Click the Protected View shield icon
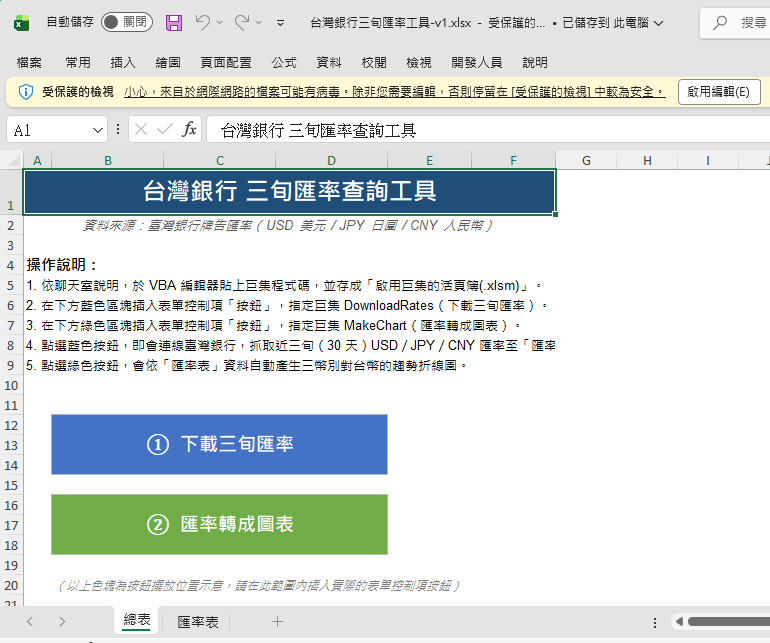This screenshot has height=643, width=770. [x=26, y=92]
